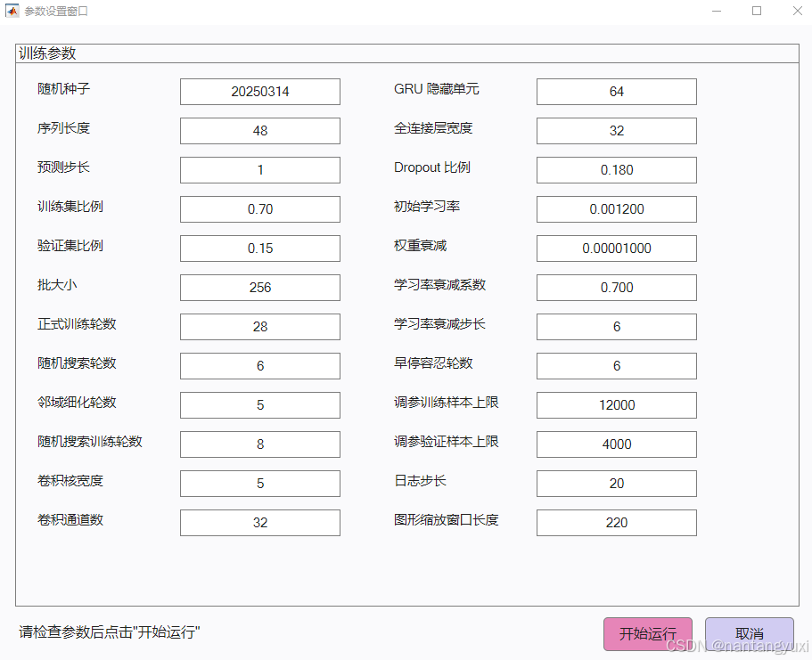
Task: Click the 初始学习率 label
Action: 427,207
